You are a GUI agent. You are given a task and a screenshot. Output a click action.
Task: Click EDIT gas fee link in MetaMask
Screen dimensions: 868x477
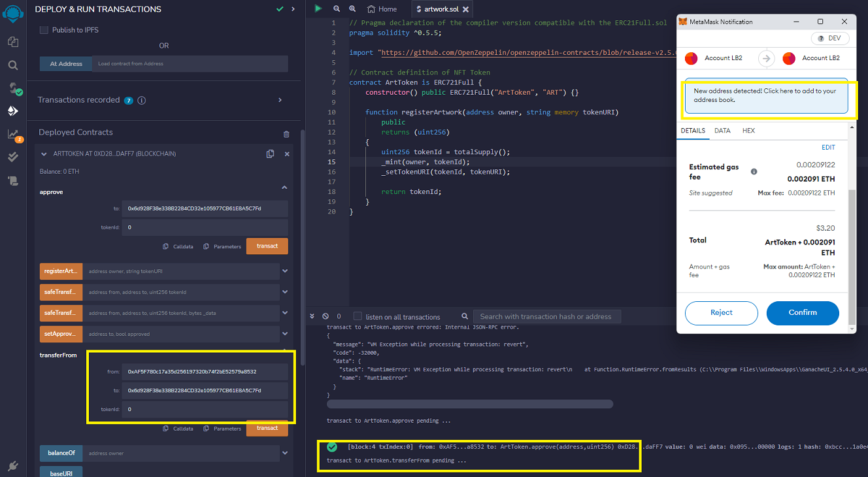tap(828, 148)
